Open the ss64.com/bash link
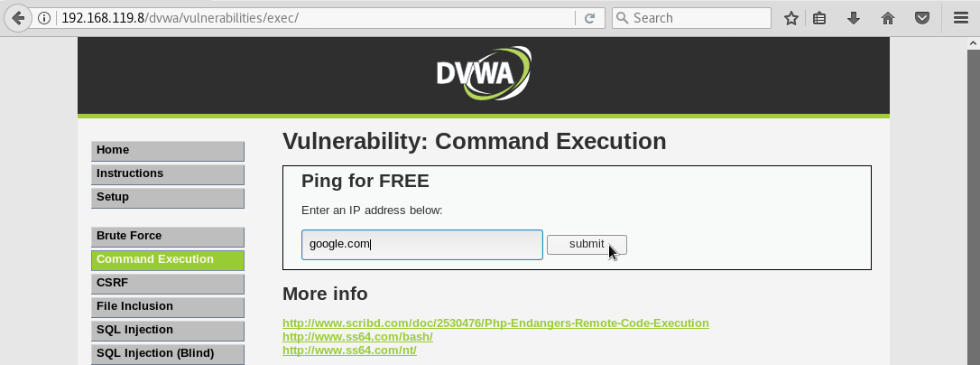 point(357,337)
